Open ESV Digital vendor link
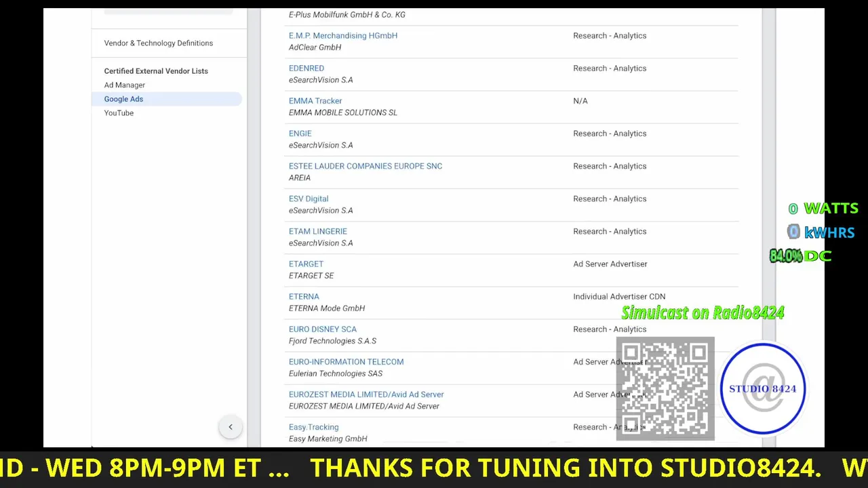The height and width of the screenshot is (488, 868). coord(309,199)
